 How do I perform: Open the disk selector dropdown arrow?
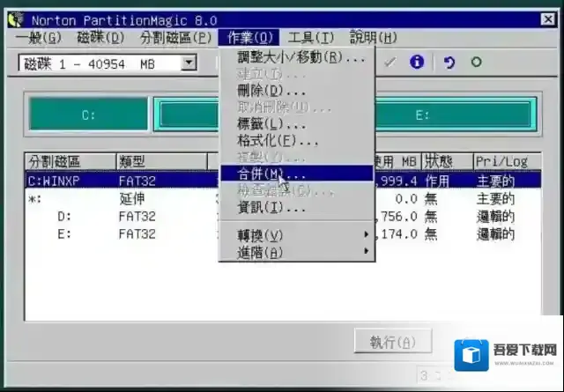[x=189, y=63]
